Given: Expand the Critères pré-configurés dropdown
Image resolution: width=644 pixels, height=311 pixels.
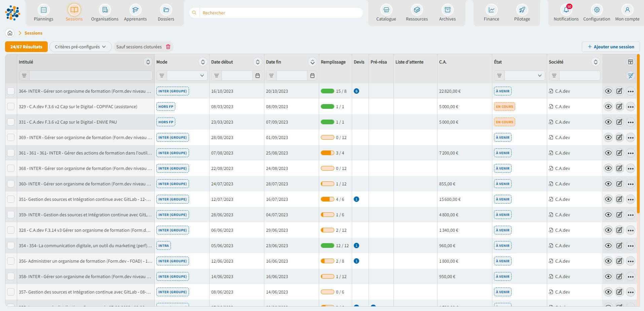Looking at the screenshot, I should pyautogui.click(x=80, y=47).
